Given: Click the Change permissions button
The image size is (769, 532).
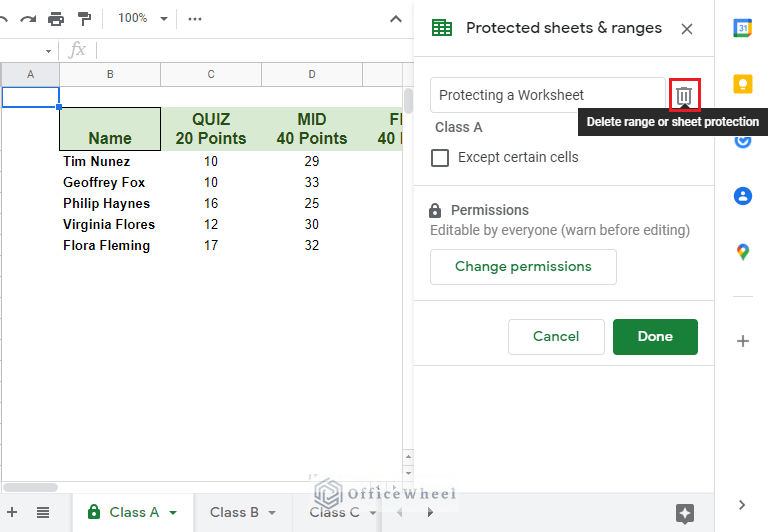Looking at the screenshot, I should tap(523, 267).
